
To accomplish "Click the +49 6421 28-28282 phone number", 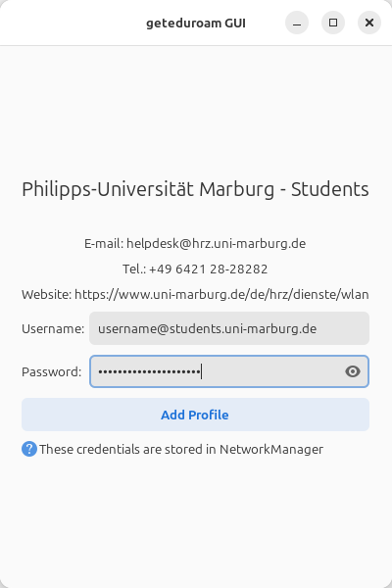I will (x=208, y=269).
